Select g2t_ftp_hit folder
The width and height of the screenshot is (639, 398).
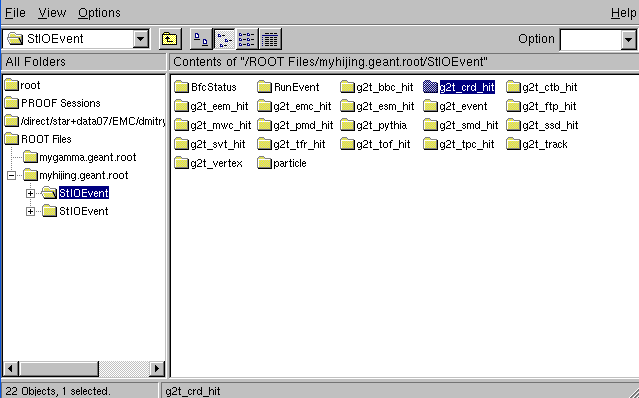coord(542,106)
